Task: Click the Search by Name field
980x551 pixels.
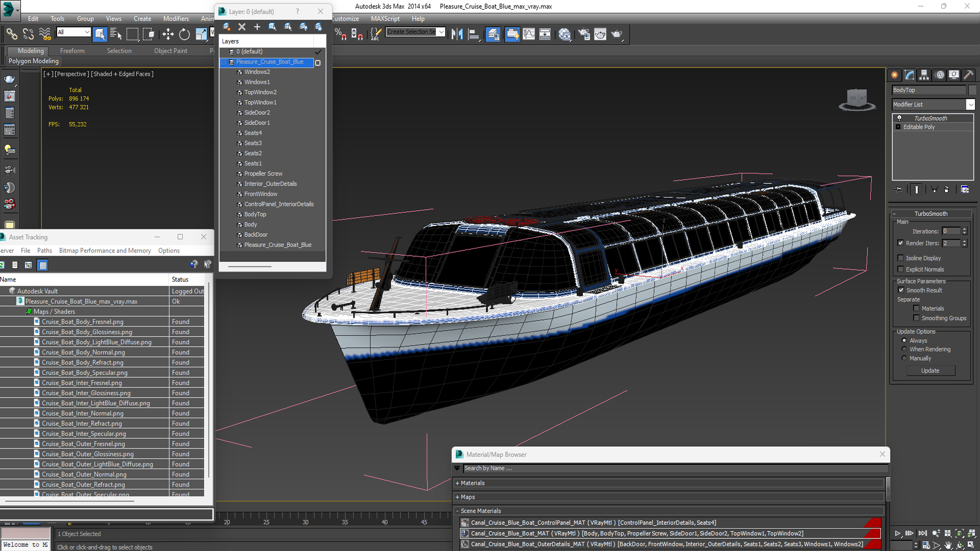Action: click(x=675, y=468)
